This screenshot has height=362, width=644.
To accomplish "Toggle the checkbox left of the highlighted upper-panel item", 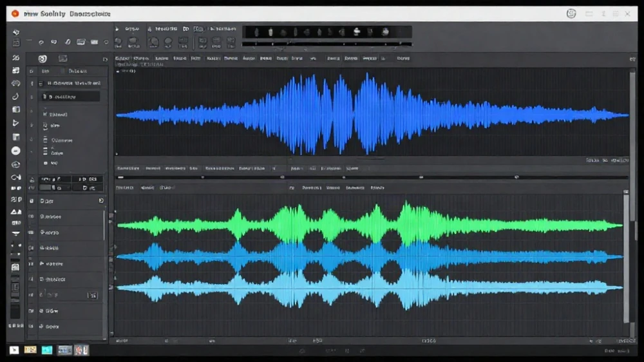I will click(32, 97).
